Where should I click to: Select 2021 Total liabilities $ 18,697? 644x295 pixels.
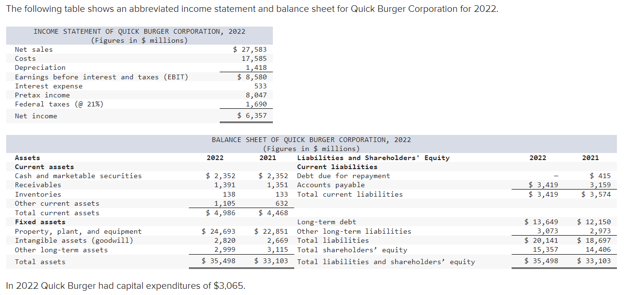(594, 240)
